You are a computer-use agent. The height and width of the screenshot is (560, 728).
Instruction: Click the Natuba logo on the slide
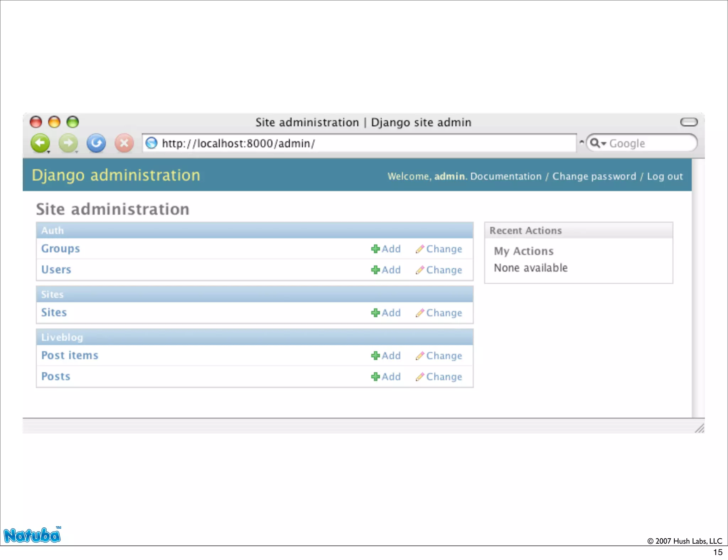coord(32,535)
